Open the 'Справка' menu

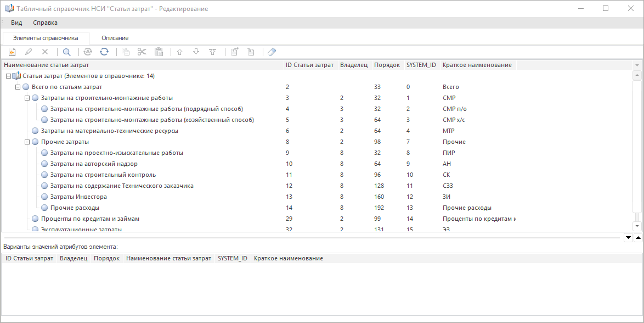pyautogui.click(x=45, y=23)
